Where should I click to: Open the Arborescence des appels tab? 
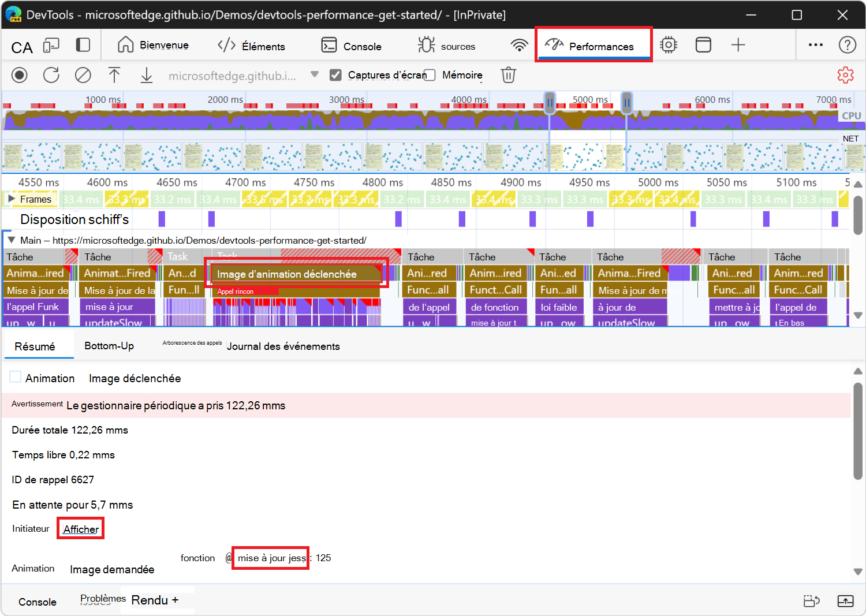[x=192, y=343]
